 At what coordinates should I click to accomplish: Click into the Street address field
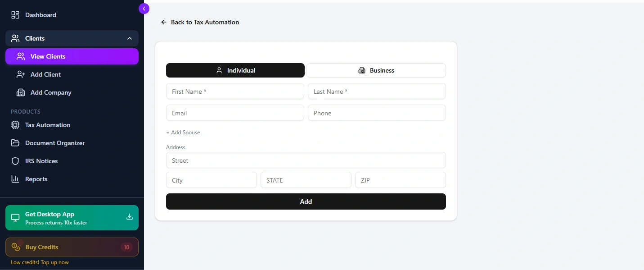(x=306, y=160)
